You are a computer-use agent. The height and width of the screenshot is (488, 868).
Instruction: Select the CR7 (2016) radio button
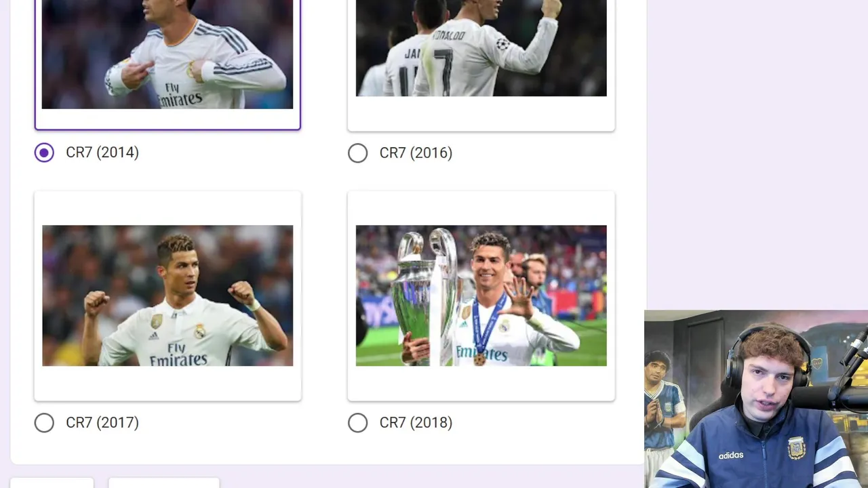pos(357,153)
